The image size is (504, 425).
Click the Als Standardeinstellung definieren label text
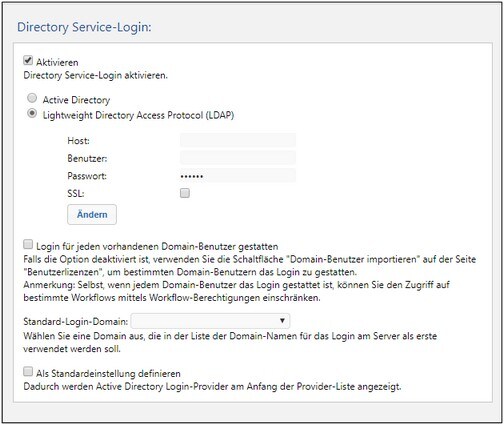tap(108, 374)
